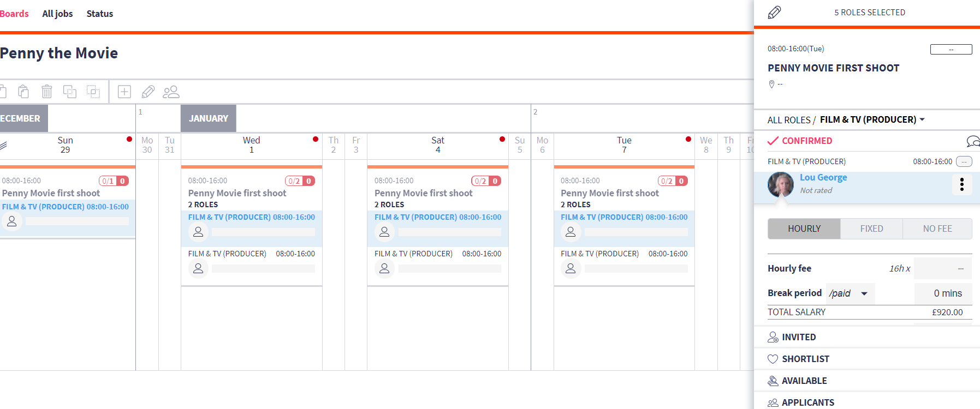Open the break period paid dropdown

point(850,293)
